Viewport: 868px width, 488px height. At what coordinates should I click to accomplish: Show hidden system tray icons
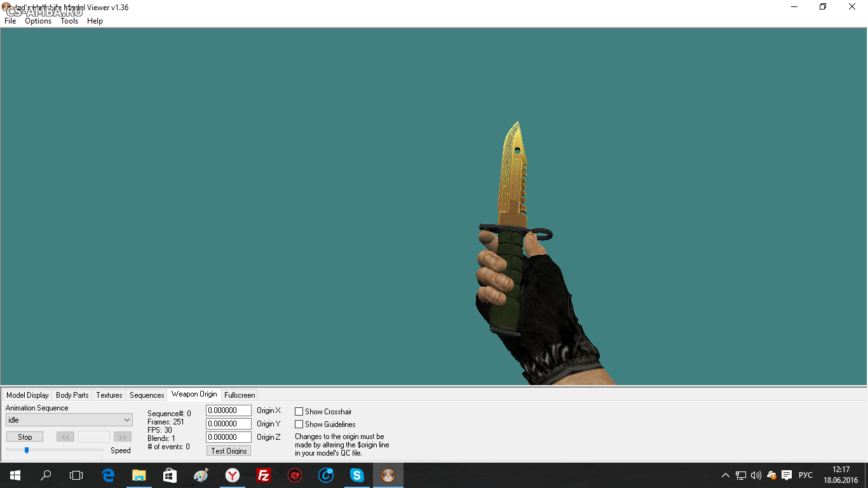coord(726,475)
